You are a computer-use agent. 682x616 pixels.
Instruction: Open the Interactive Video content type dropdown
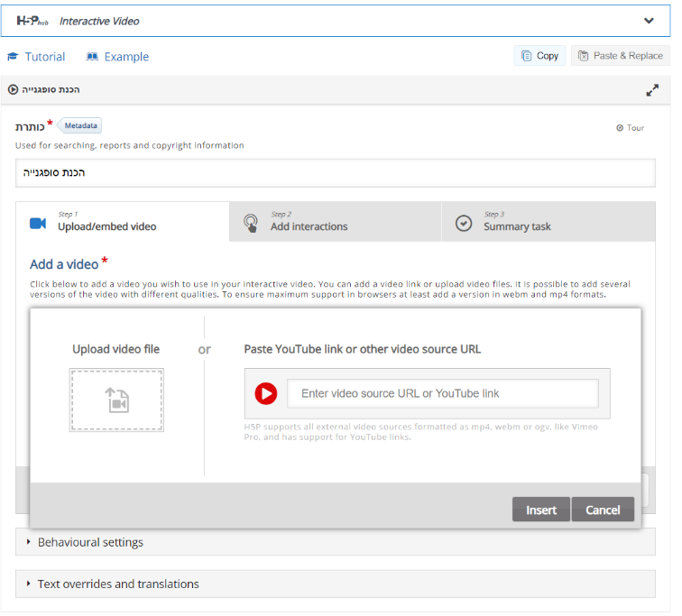pos(649,21)
